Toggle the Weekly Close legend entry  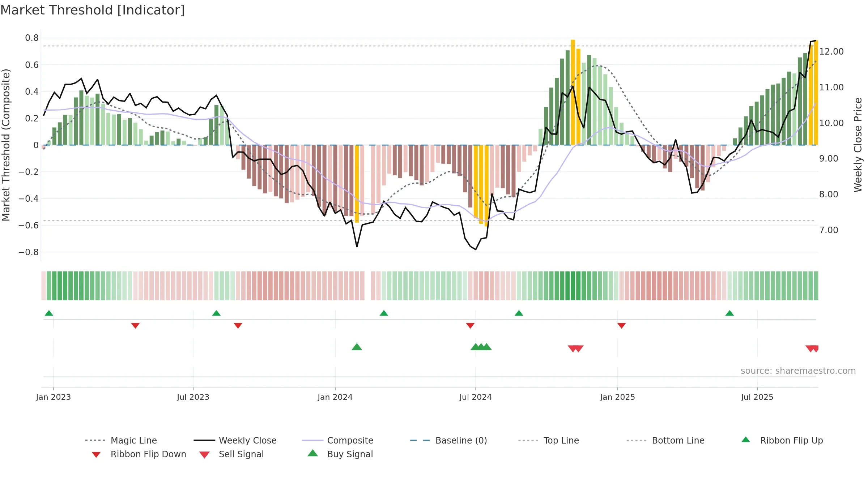point(235,440)
